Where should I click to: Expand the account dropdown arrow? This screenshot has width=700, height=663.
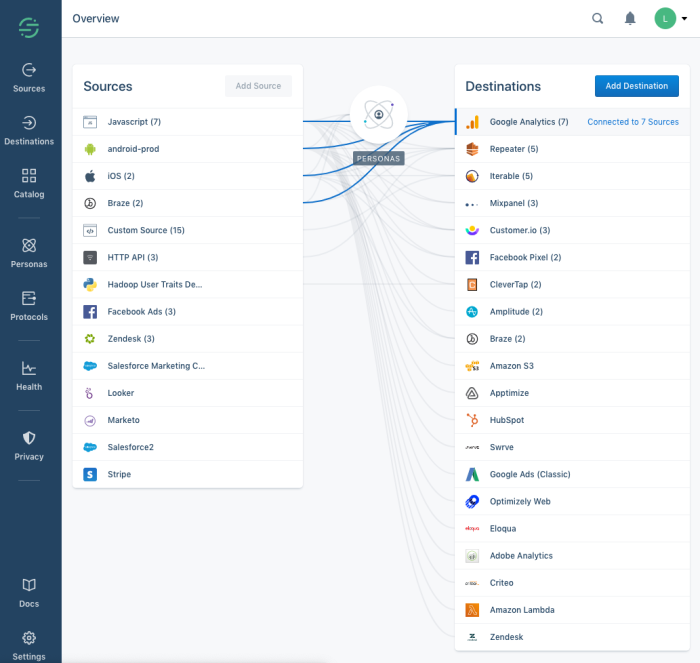coord(684,19)
